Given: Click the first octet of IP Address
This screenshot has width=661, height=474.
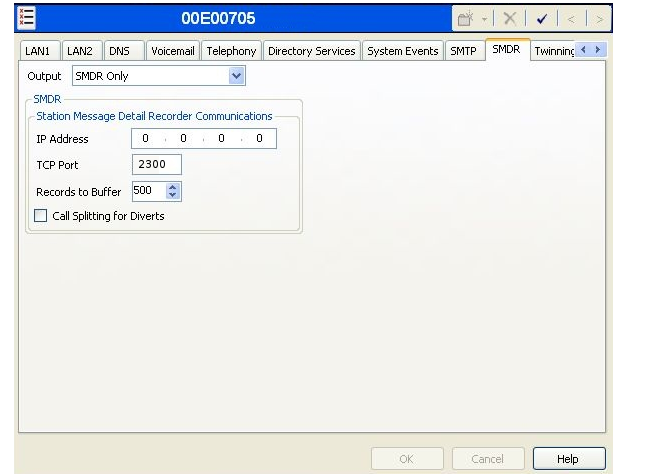Looking at the screenshot, I should (145, 138).
